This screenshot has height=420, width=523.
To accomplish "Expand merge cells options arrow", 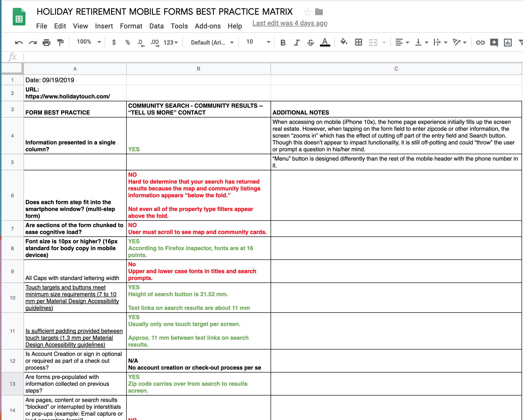I will pos(384,43).
